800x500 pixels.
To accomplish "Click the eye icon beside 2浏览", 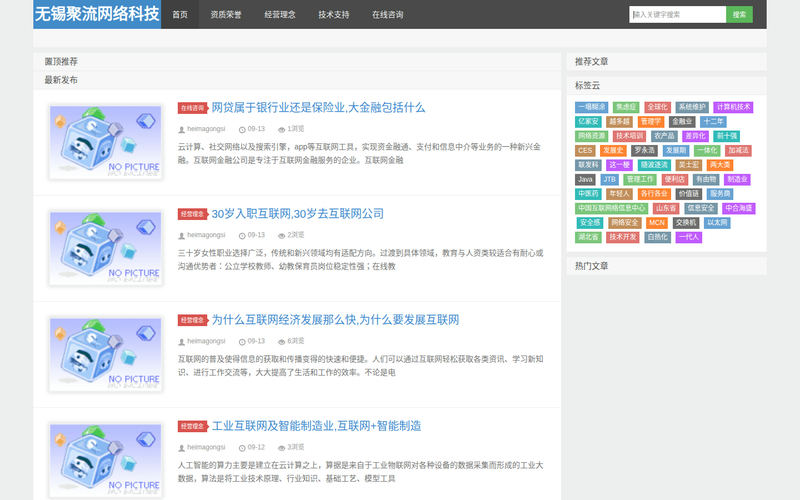I will [x=281, y=236].
